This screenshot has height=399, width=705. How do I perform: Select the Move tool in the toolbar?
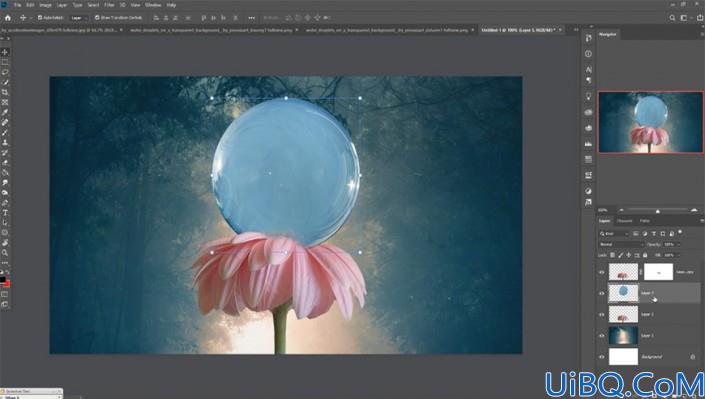click(x=5, y=52)
